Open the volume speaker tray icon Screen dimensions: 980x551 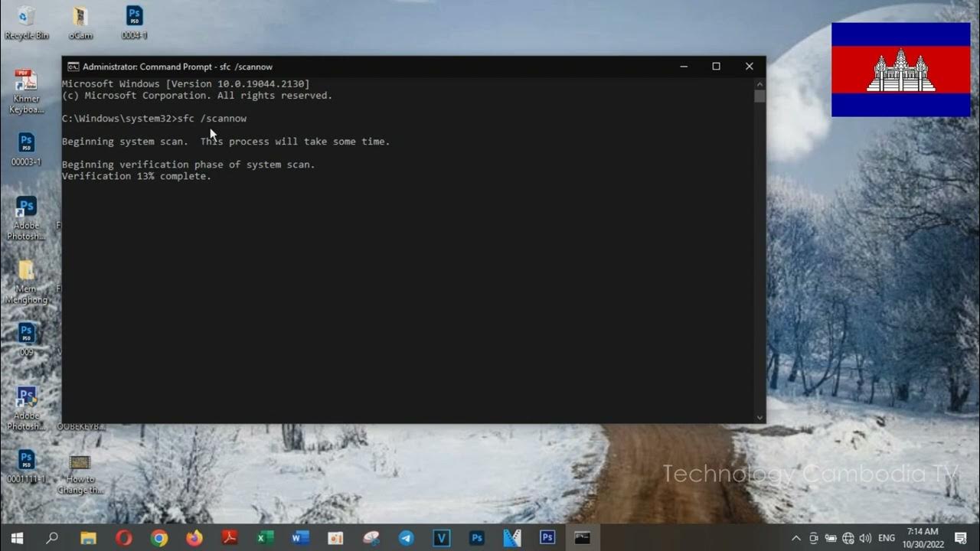(866, 538)
